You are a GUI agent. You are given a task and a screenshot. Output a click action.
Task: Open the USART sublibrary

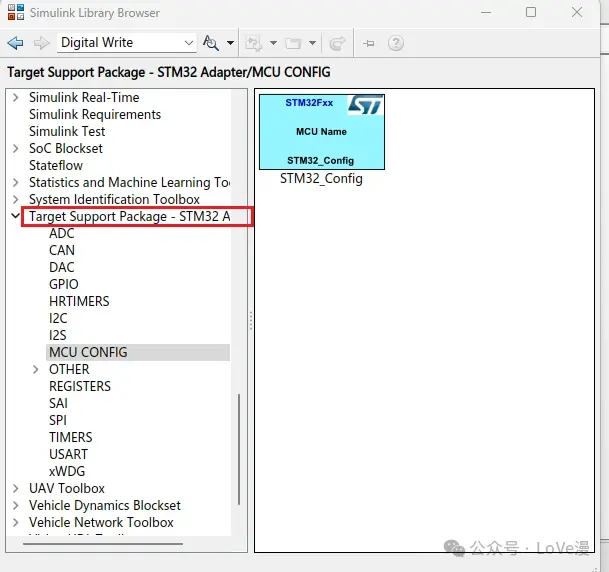tap(68, 454)
